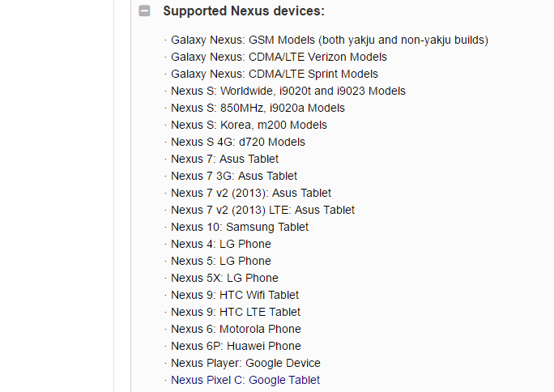This screenshot has height=392, width=554.
Task: Click the Nexus 6: Motorola Phone entry
Action: click(236, 329)
